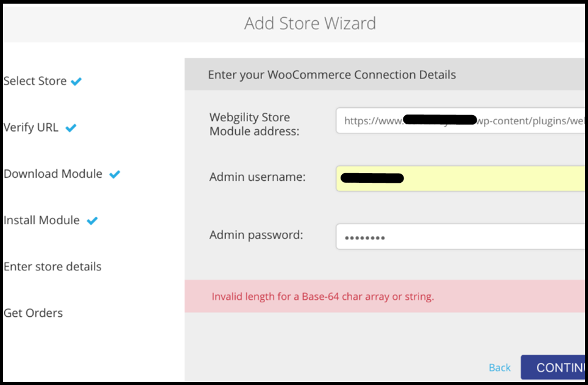This screenshot has width=588, height=385.
Task: Jump to the Install Module step
Action: point(41,220)
